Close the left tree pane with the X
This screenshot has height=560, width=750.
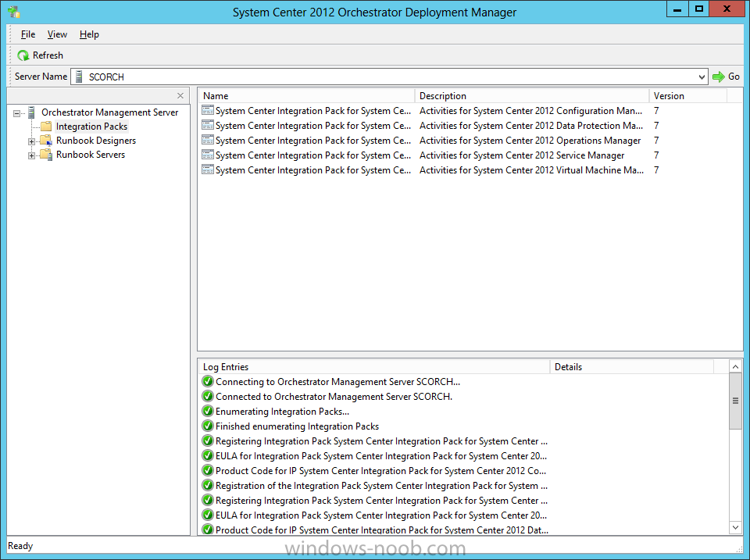click(180, 95)
